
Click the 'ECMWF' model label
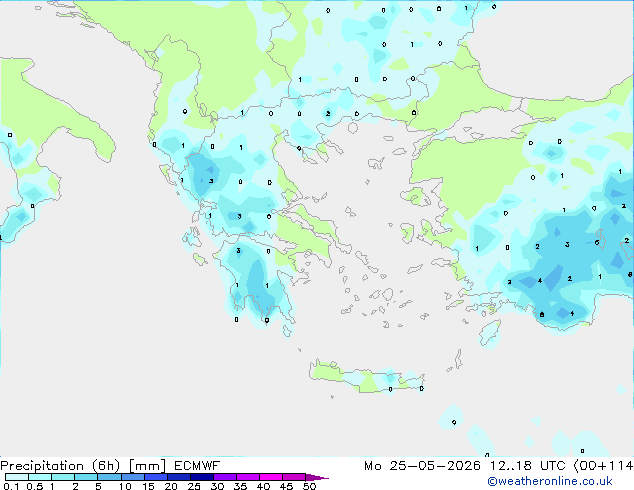(197, 466)
